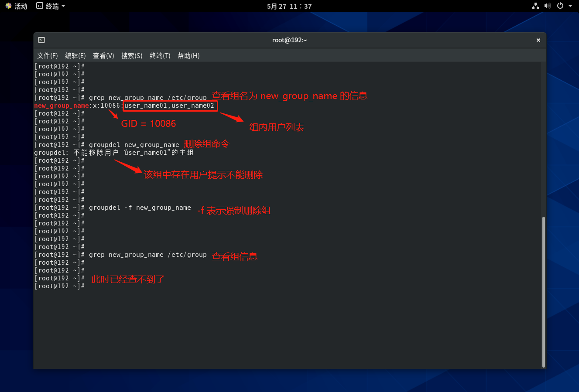Click the terminal icon in window title bar
The image size is (579, 392).
[41, 40]
